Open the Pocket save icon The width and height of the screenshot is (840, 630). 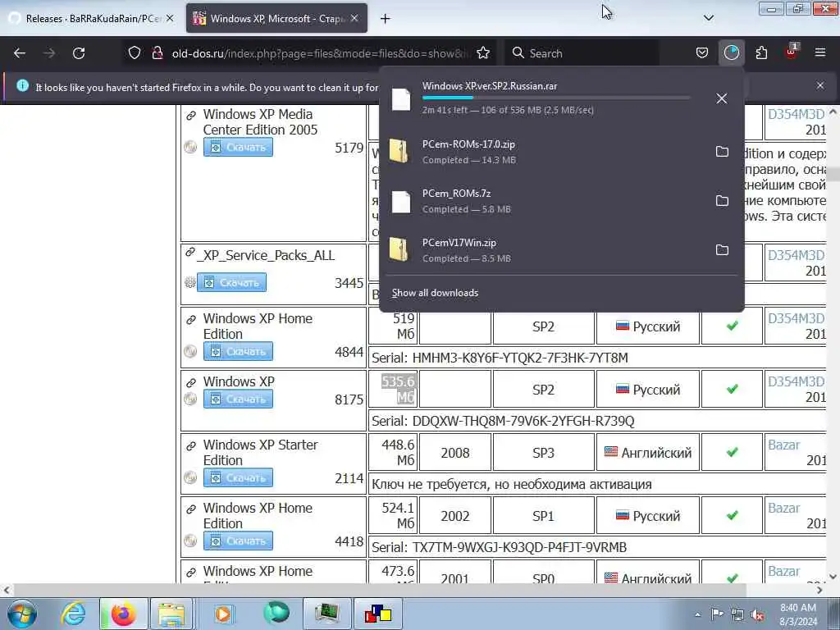(x=702, y=53)
